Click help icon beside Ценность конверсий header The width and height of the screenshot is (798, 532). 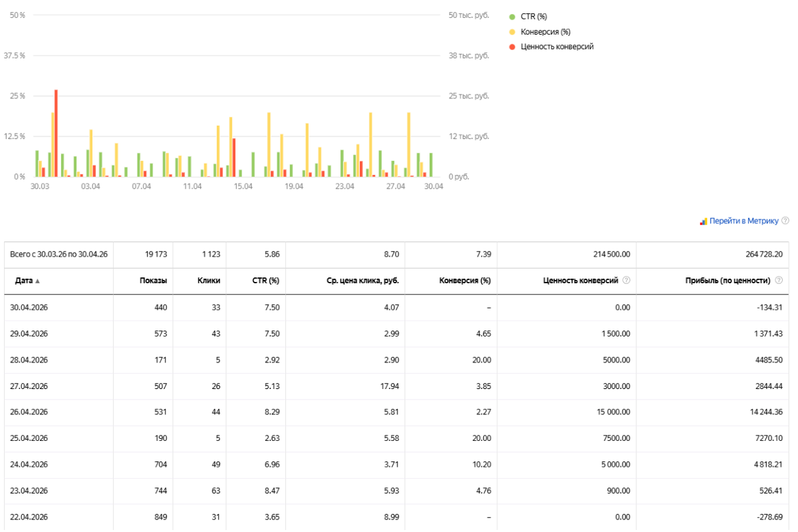(626, 281)
